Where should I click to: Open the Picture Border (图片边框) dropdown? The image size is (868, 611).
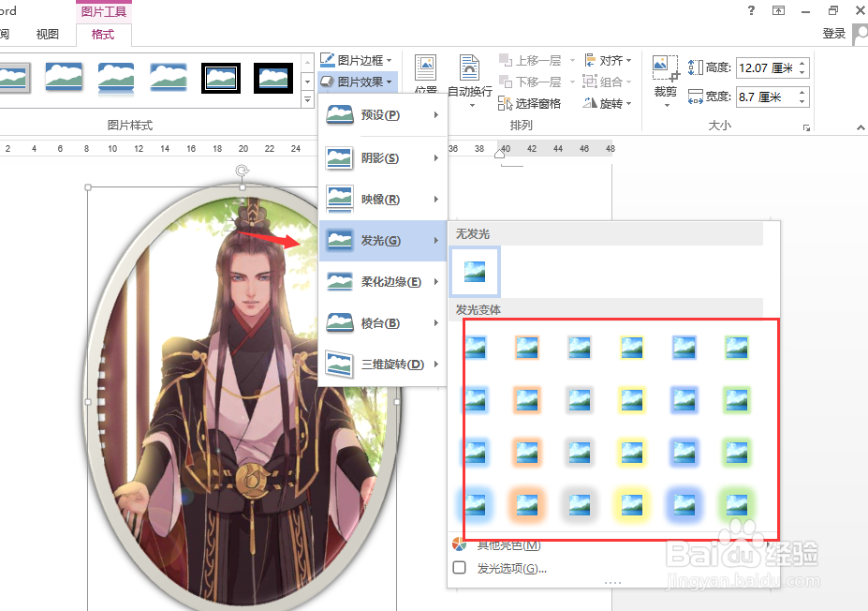pos(356,60)
